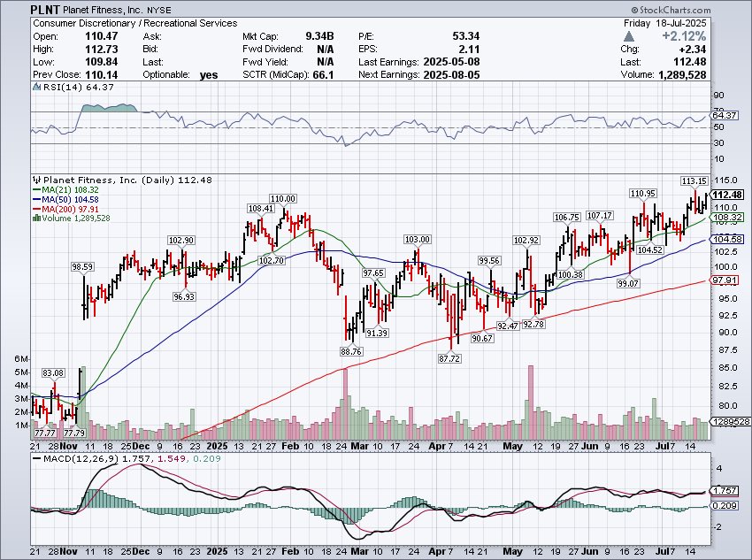Click the 102.92 May high annotation

point(526,241)
